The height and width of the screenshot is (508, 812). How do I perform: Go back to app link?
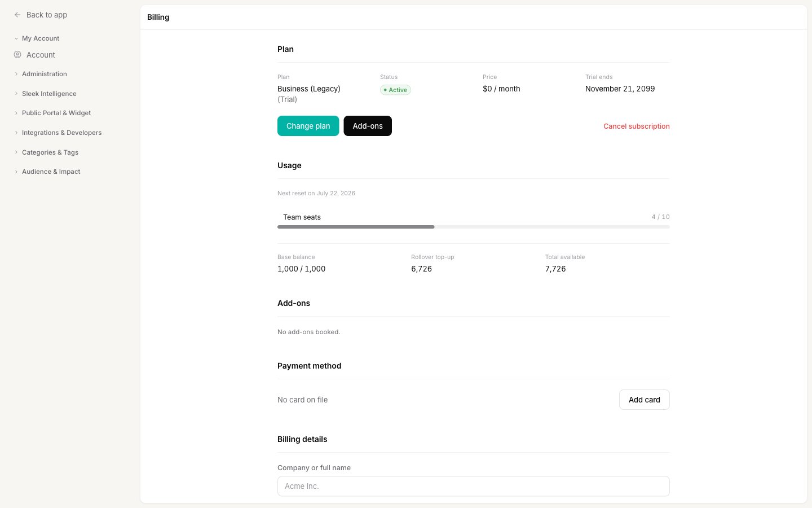(x=47, y=15)
